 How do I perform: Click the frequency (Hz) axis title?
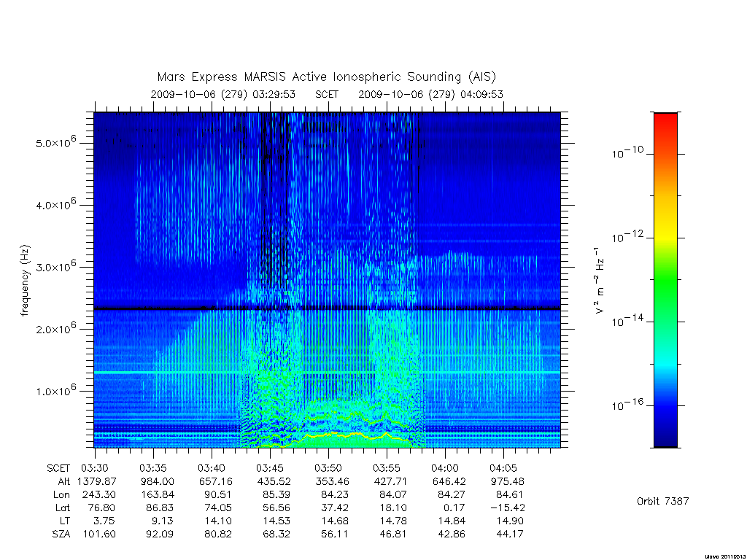click(25, 281)
